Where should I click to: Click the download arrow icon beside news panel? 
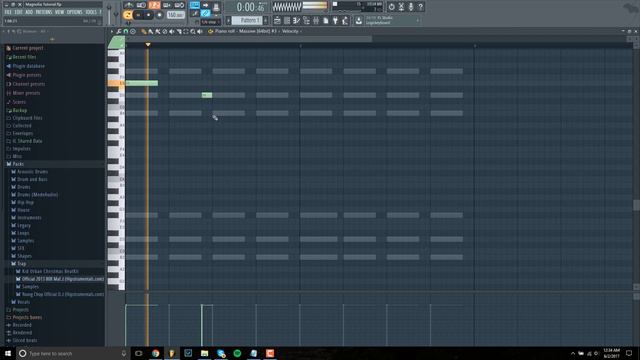tap(358, 20)
